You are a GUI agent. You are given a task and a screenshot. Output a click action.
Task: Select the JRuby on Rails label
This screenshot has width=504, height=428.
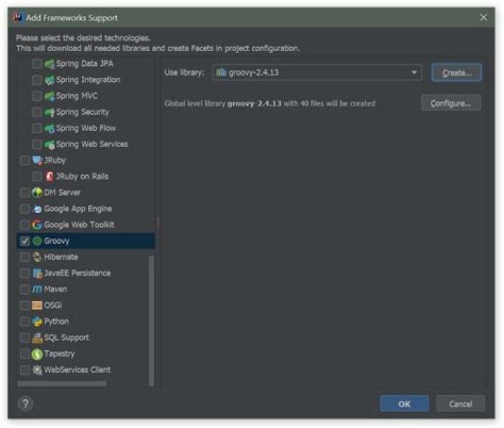pyautogui.click(x=83, y=177)
